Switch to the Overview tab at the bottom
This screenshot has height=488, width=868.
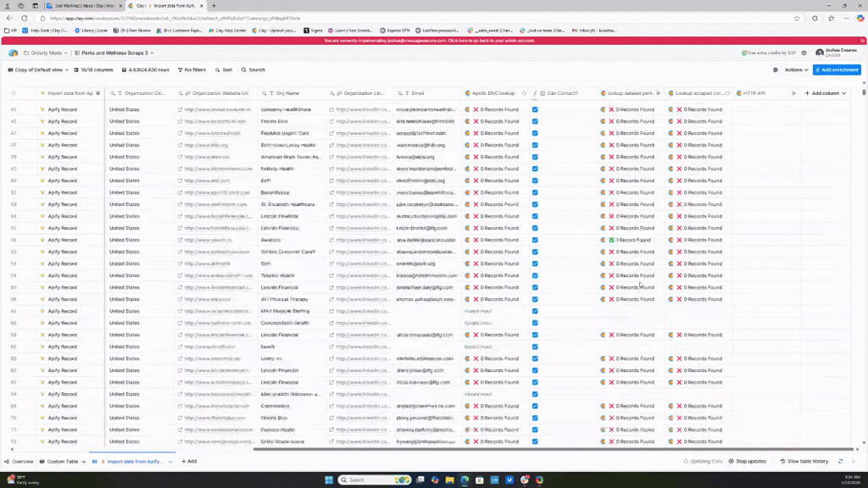[x=19, y=462]
